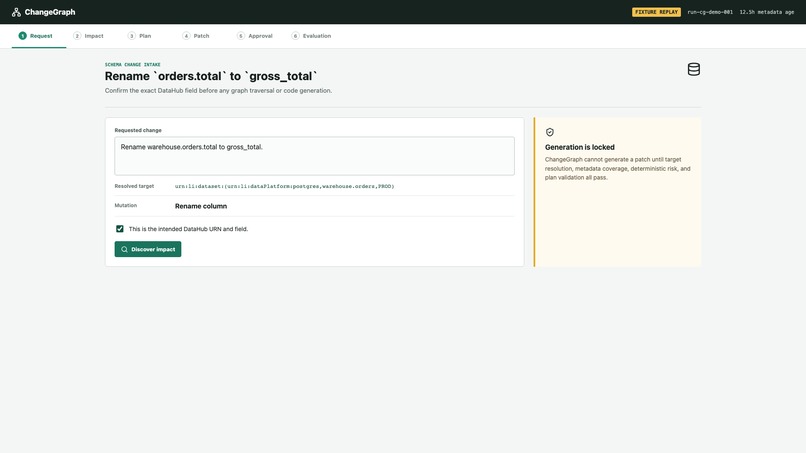Image resolution: width=806 pixels, height=453 pixels.
Task: Click the Requested change label
Action: click(x=138, y=130)
